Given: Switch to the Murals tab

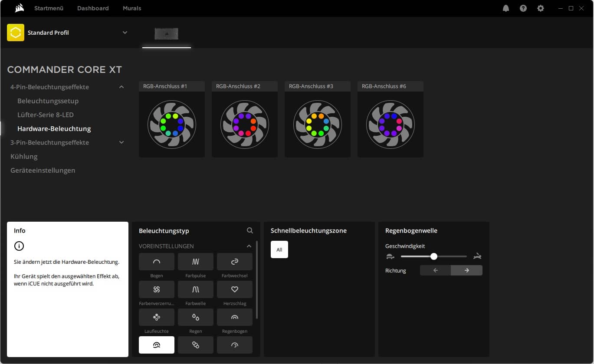Looking at the screenshot, I should 132,8.
